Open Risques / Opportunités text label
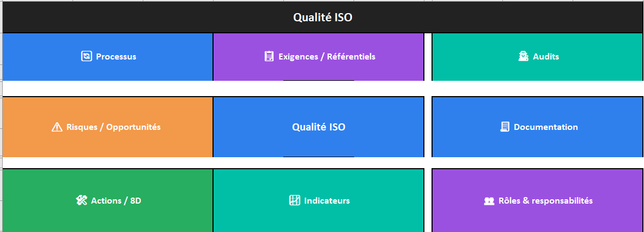Image resolution: width=644 pixels, height=232 pixels. click(x=113, y=127)
